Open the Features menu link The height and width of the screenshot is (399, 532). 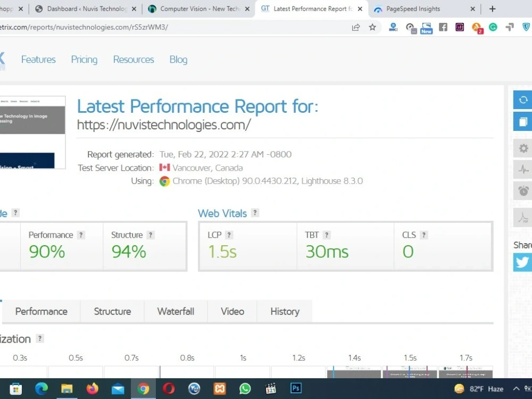(x=38, y=60)
